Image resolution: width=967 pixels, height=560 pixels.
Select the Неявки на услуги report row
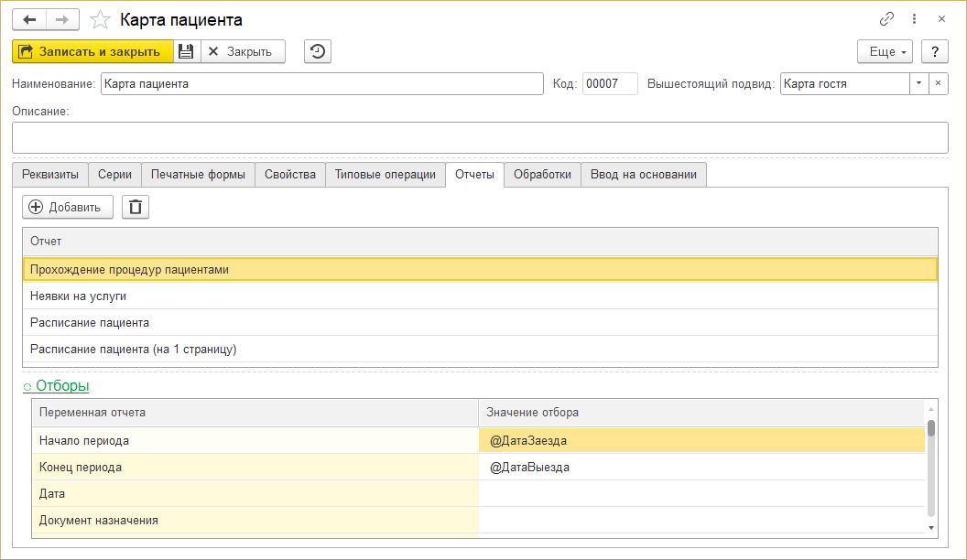[78, 296]
